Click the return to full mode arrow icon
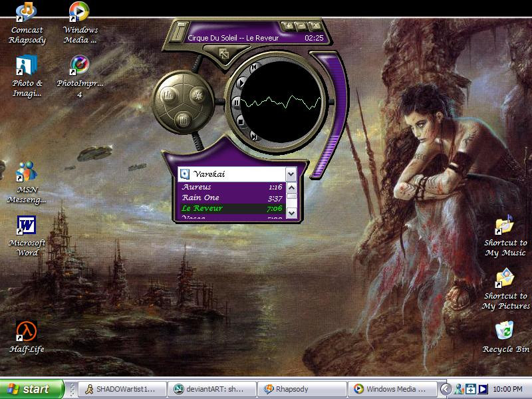This screenshot has height=399, width=532. pos(224,54)
